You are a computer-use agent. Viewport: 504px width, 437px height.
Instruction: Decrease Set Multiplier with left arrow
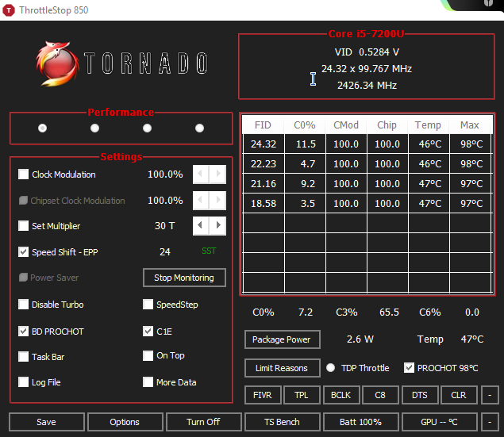[201, 226]
